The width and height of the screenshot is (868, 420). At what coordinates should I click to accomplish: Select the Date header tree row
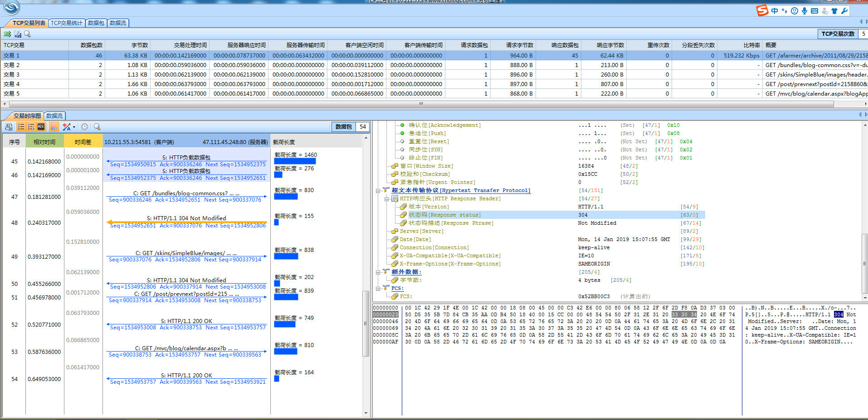coord(546,239)
